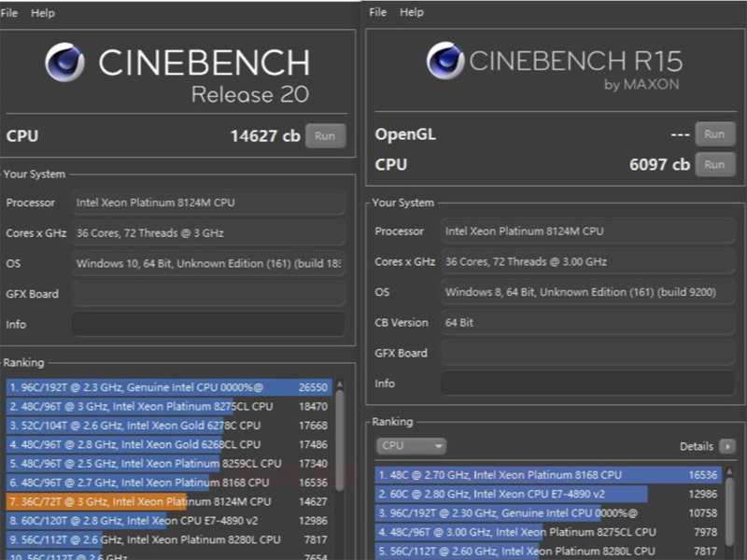Run the CPU test in Cinebench R20

(325, 135)
